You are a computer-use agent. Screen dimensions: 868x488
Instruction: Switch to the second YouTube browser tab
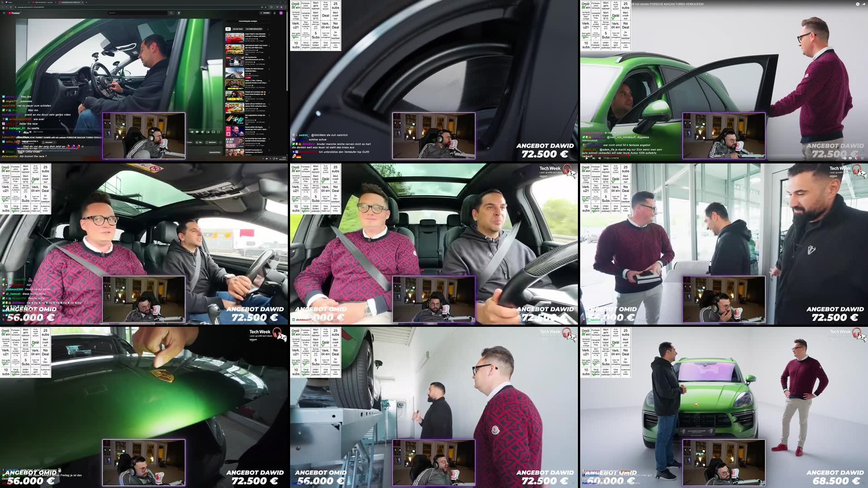pyautogui.click(x=44, y=2)
